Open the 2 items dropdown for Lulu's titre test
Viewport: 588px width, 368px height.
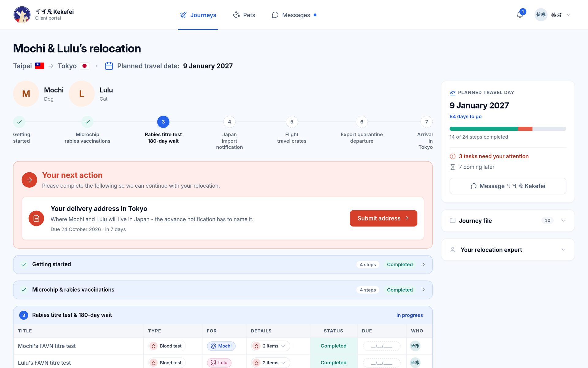pos(270,362)
